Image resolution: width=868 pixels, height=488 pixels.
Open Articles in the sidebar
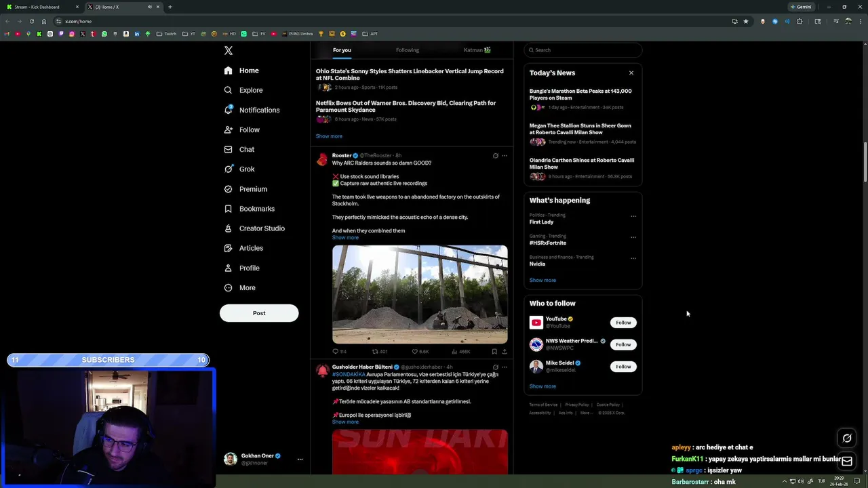pyautogui.click(x=244, y=248)
